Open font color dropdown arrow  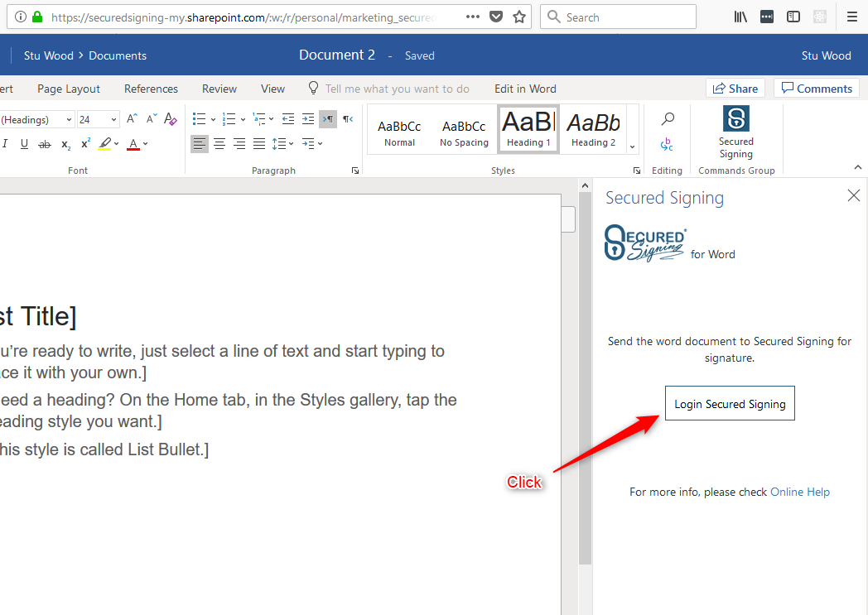point(146,144)
